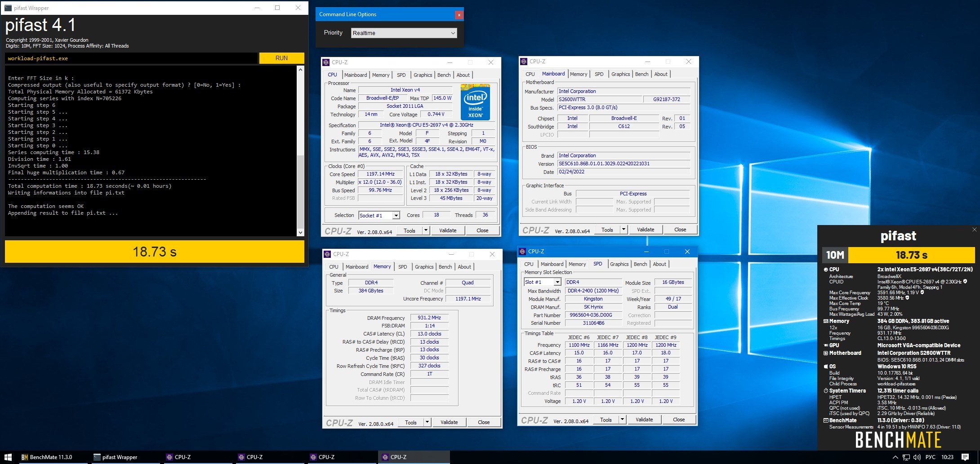This screenshot has height=464, width=980.
Task: Open the network tray icon
Action: [x=906, y=457]
